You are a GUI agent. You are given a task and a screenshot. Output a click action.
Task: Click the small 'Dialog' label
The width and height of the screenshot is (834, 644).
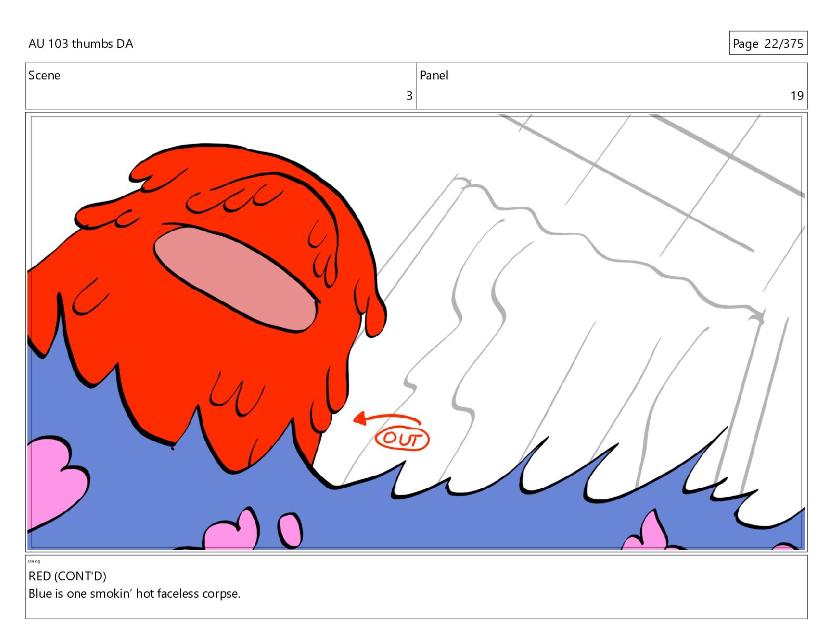click(x=34, y=561)
